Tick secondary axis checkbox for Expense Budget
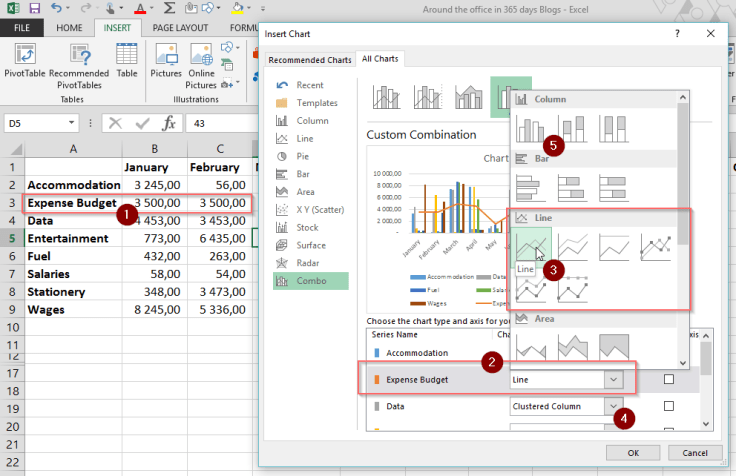This screenshot has height=476, width=736. coord(669,380)
